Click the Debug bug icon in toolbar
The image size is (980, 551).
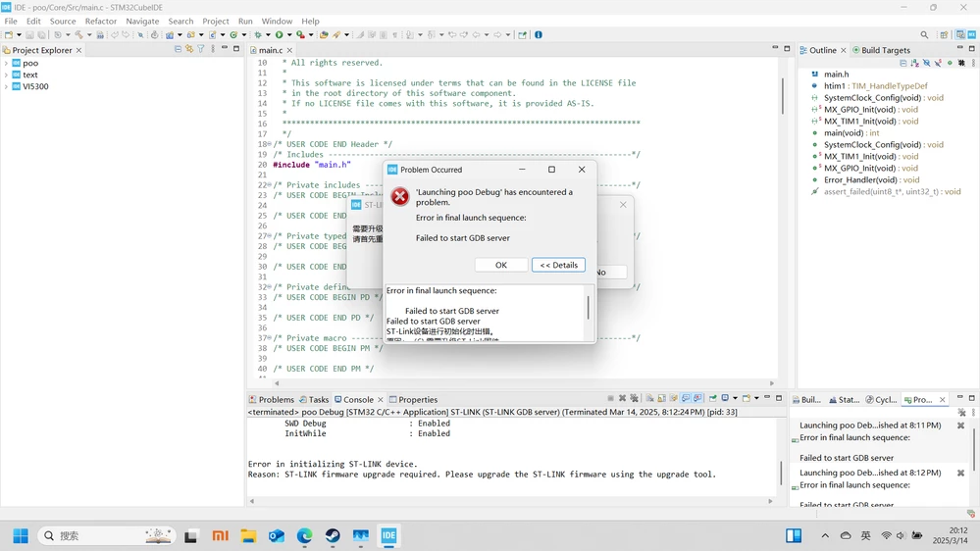258,35
